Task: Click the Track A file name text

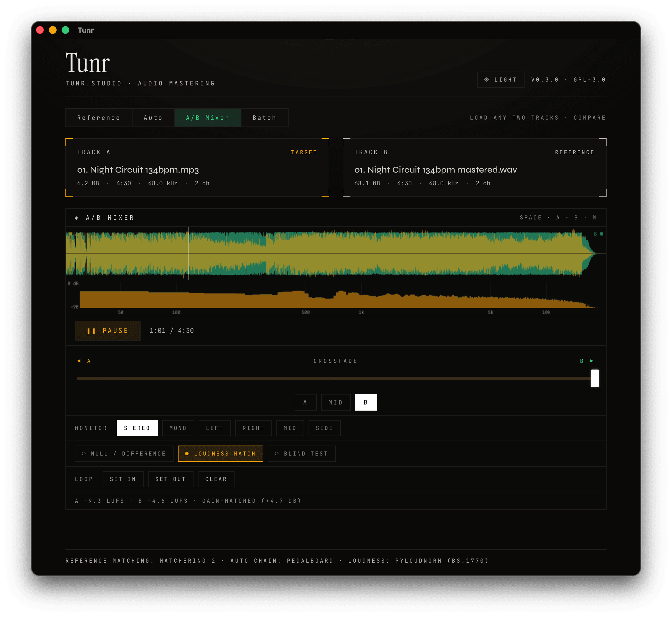Action: pyautogui.click(x=138, y=170)
